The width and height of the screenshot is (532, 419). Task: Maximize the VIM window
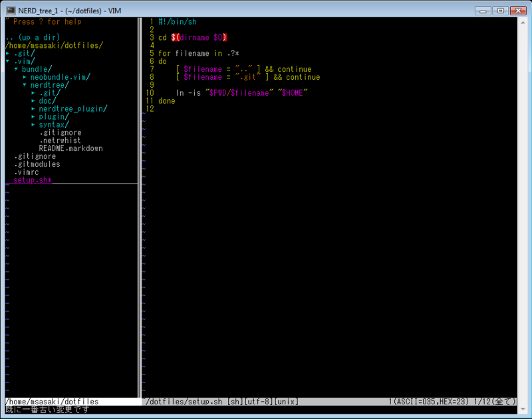(x=501, y=11)
